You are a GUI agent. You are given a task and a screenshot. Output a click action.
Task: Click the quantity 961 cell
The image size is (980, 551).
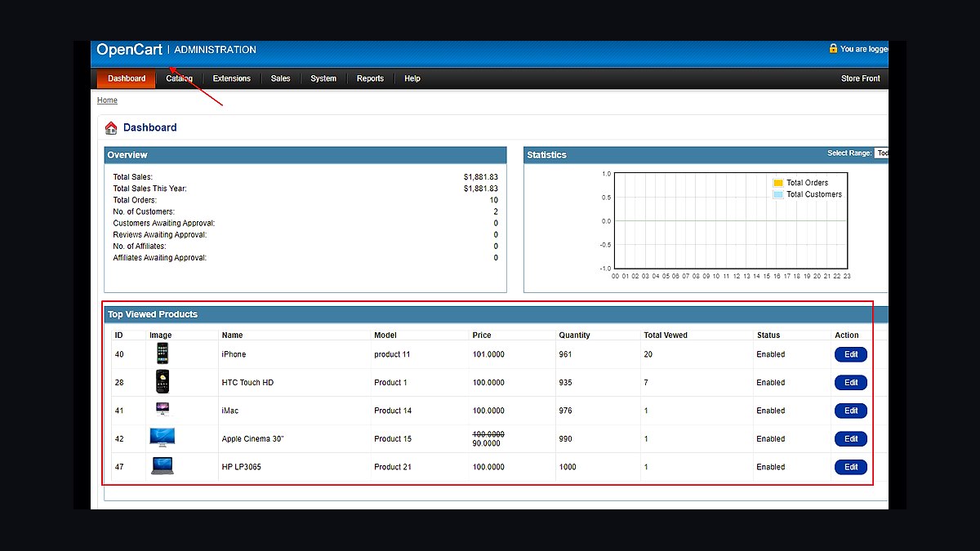coord(565,354)
